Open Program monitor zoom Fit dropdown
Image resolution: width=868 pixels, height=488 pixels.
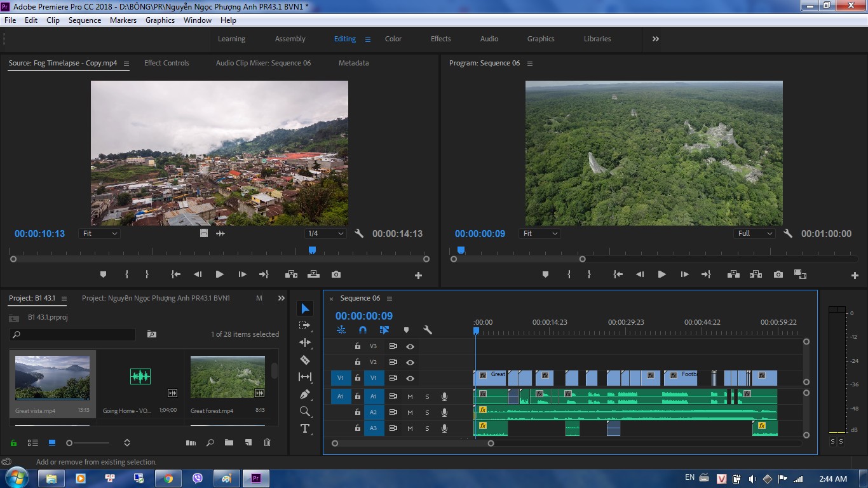tap(539, 233)
